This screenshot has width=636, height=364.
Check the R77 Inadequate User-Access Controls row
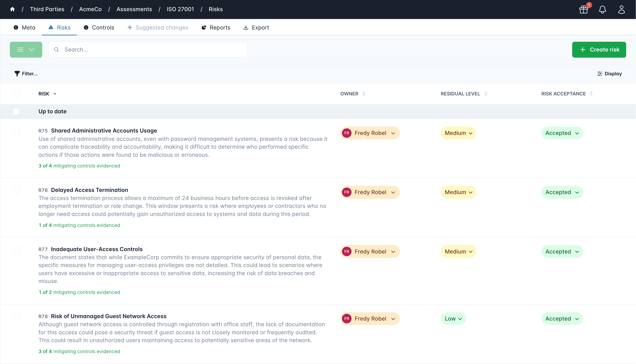pyautogui.click(x=16, y=250)
